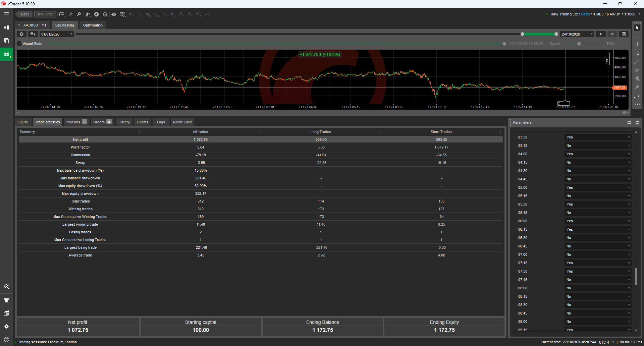Change the 05:00 parameter dropdown

[598, 188]
